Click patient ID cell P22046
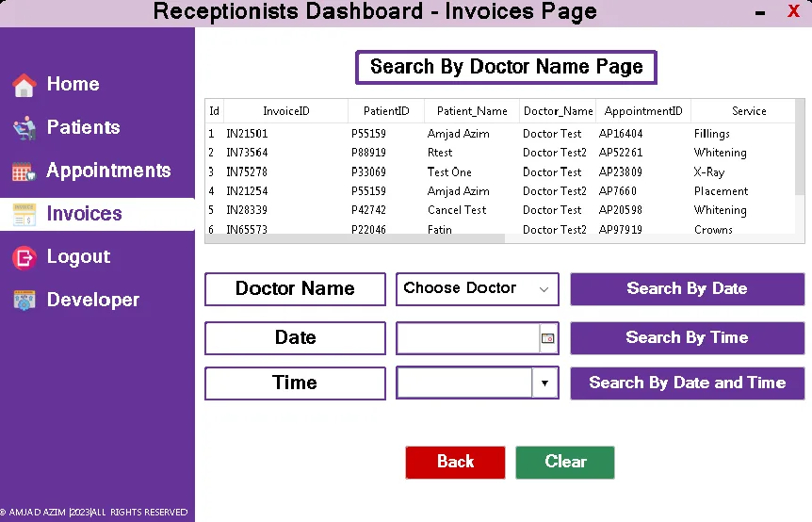 point(368,229)
